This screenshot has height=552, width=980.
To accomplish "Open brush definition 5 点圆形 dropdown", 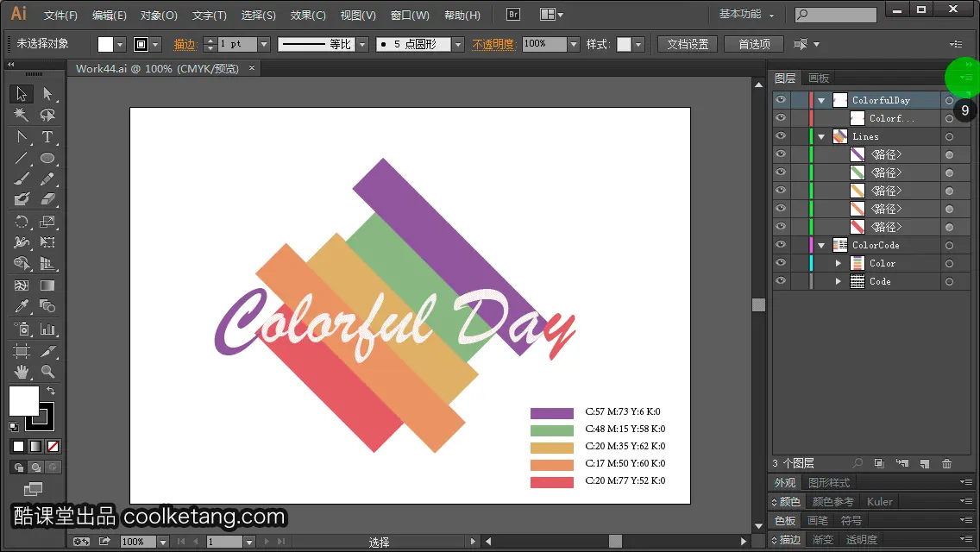I will click(458, 44).
